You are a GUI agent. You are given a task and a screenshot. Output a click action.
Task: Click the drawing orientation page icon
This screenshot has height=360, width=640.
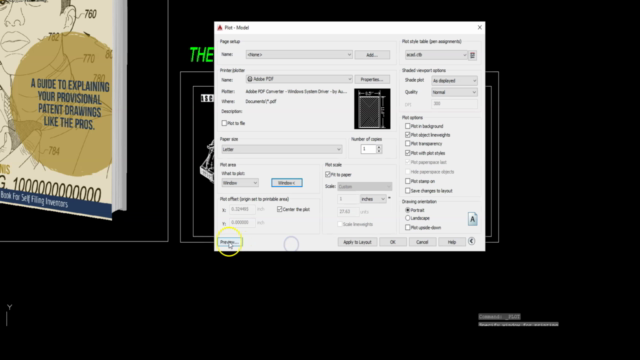pos(472,219)
